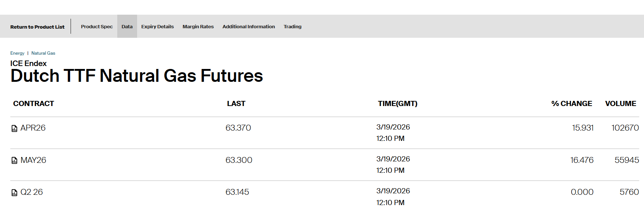Open the MAY26 contract row
644x208 pixels.
click(33, 160)
